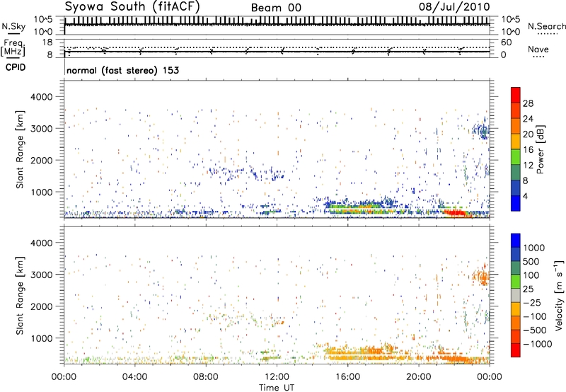This screenshot has width=566, height=392.
Task: Click 'normal (fast stereo) 153' text
Action: pos(122,70)
